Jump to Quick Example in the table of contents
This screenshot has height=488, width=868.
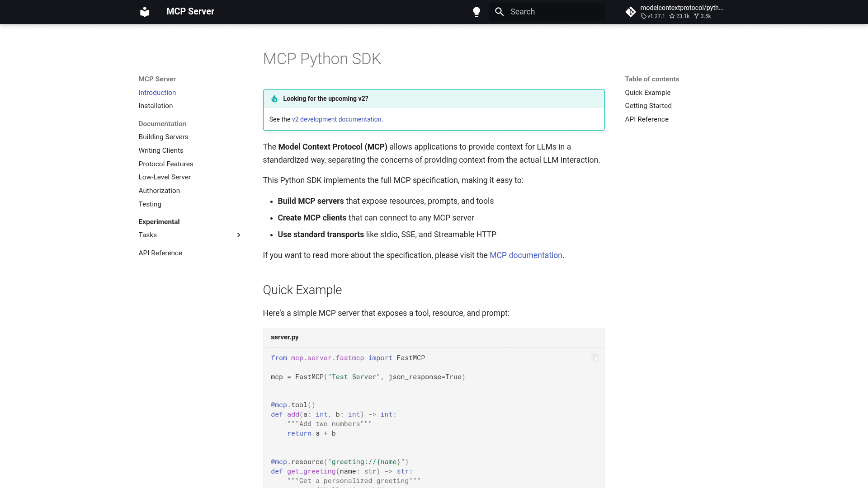pyautogui.click(x=647, y=93)
